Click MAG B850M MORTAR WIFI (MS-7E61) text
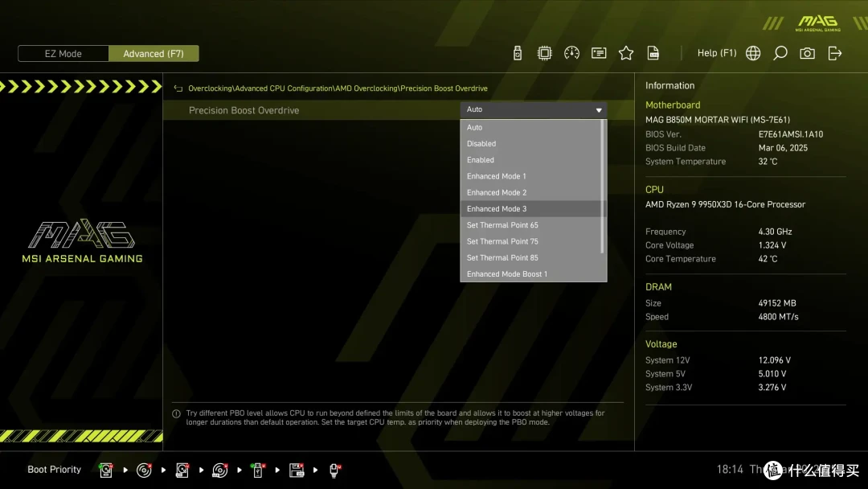 click(718, 120)
